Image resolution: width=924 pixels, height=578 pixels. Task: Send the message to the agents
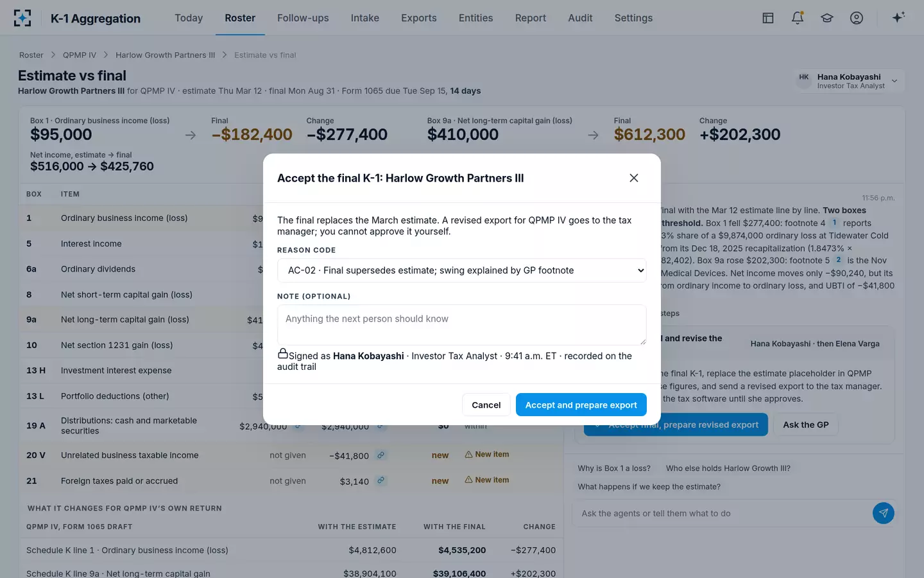tap(884, 513)
